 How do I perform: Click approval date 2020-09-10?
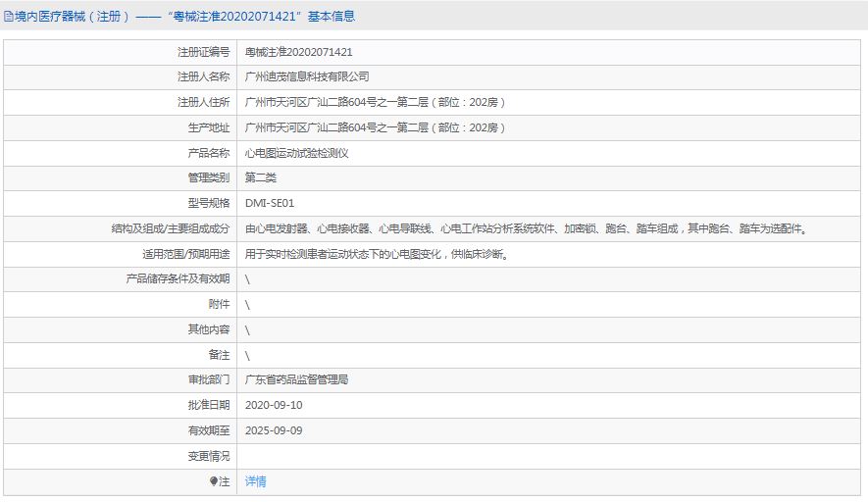[274, 405]
